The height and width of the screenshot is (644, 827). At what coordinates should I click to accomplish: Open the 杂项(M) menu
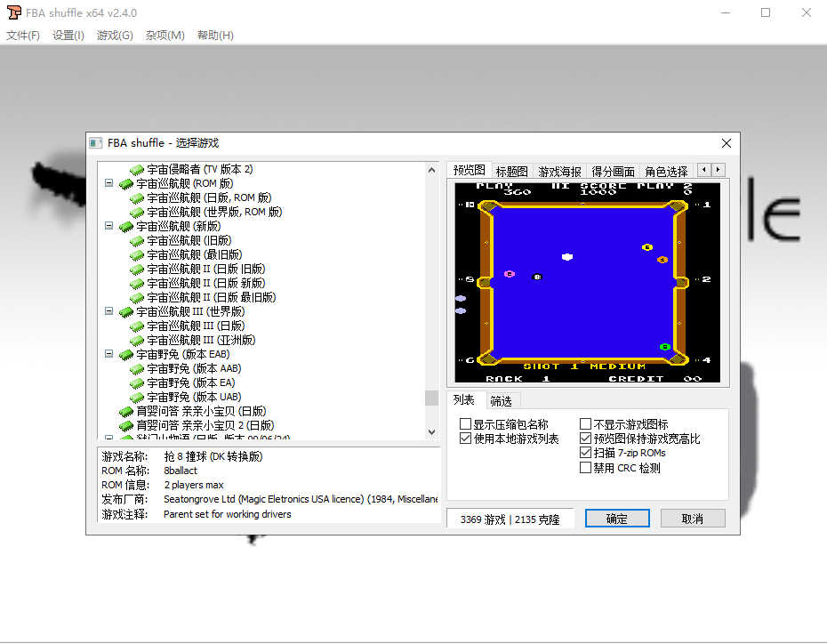164,35
